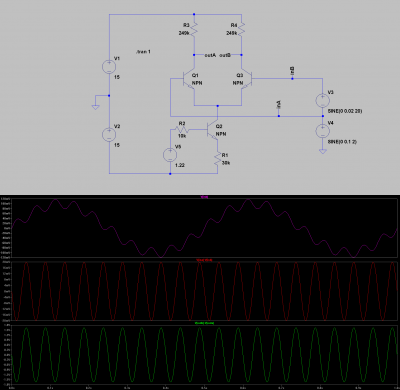Image resolution: width=400 pixels, height=390 pixels.
Task: Select the V1 voltage source symbol
Action: (109, 67)
